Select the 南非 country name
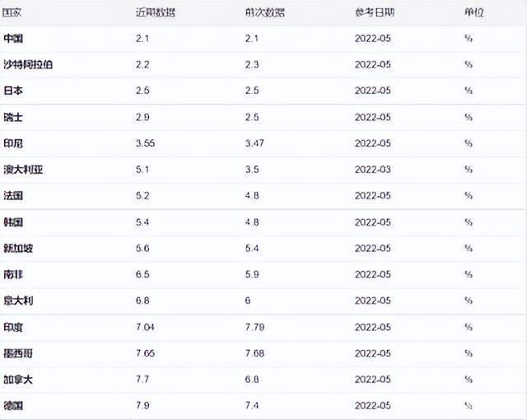 click(x=13, y=275)
